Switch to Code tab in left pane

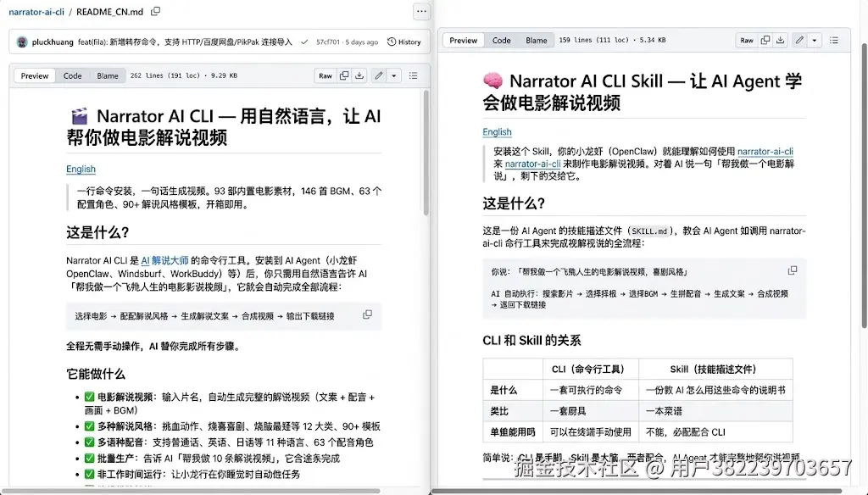(x=72, y=75)
